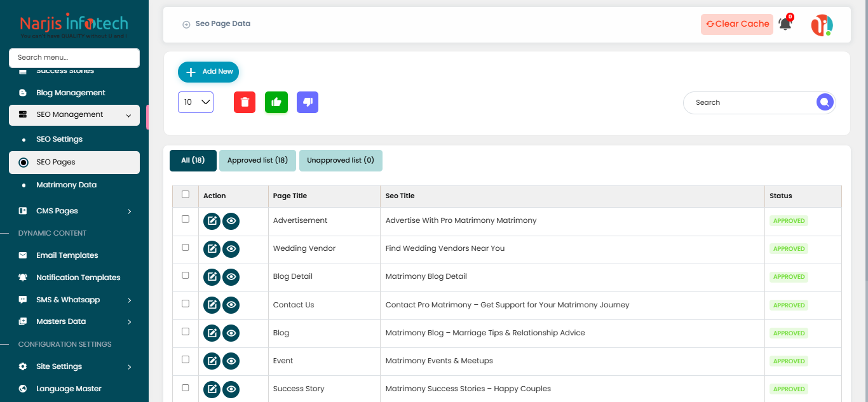Image resolution: width=868 pixels, height=402 pixels.
Task: Check the Wedding Vendor row checkbox
Action: click(x=186, y=247)
